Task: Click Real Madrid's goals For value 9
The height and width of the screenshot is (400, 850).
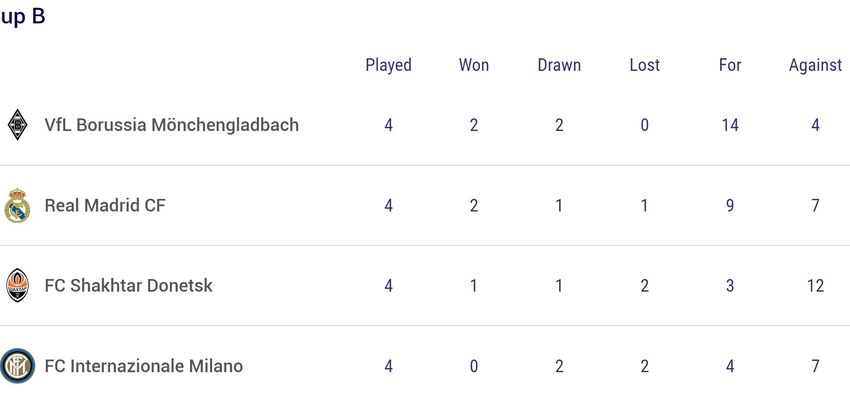Action: click(730, 205)
